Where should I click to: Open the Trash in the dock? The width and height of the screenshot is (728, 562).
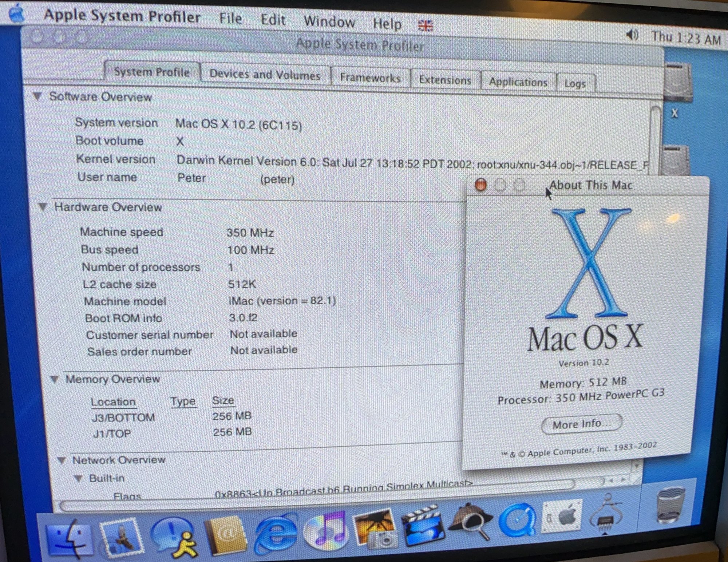(671, 506)
